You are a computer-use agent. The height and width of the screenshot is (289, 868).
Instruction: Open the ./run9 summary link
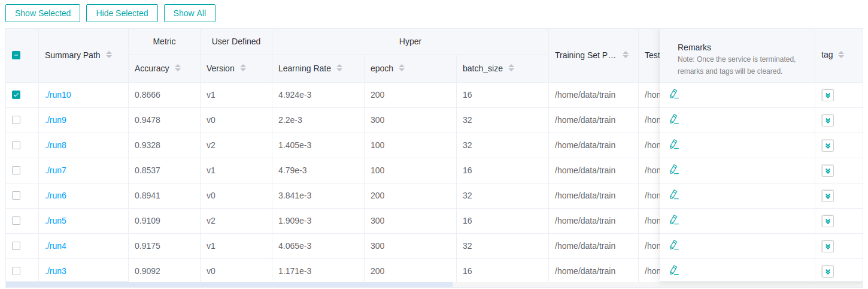coord(56,120)
